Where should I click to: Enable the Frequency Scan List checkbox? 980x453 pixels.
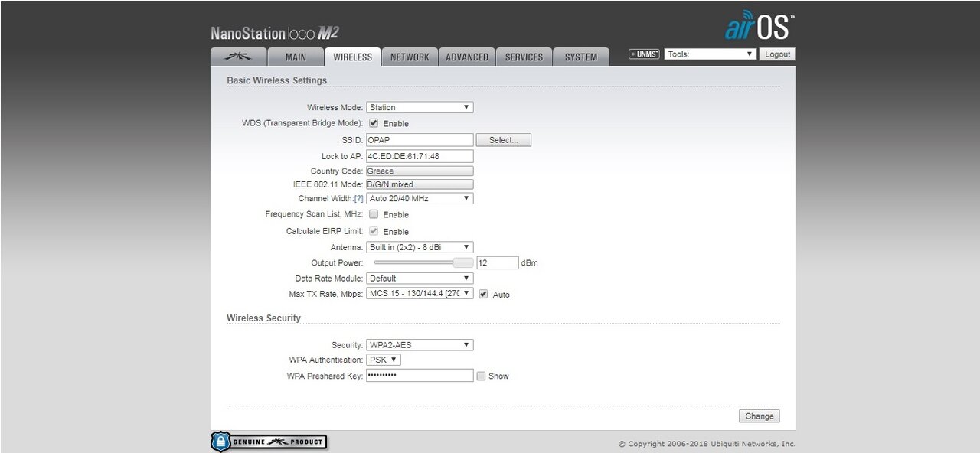tap(374, 214)
